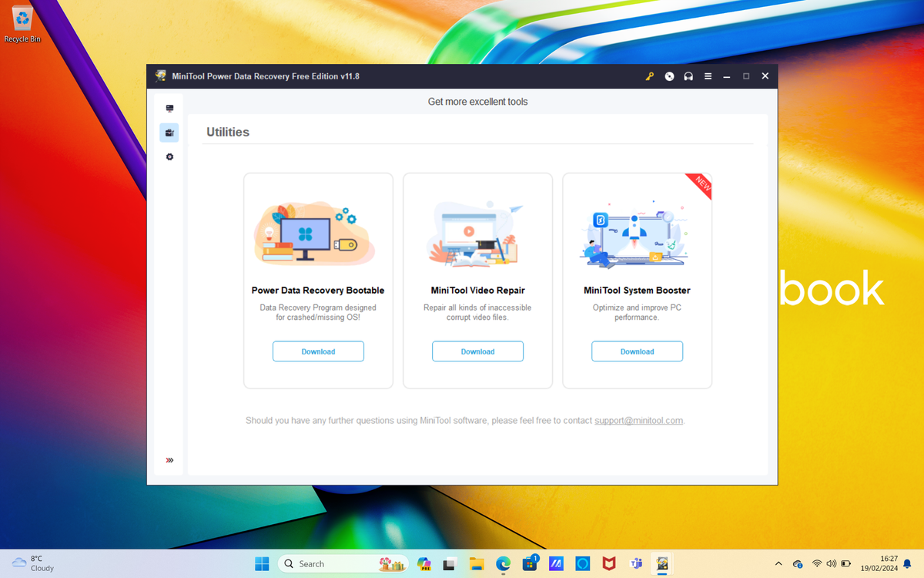This screenshot has width=924, height=578.
Task: Open Wi-Fi network tray icon
Action: 817,563
